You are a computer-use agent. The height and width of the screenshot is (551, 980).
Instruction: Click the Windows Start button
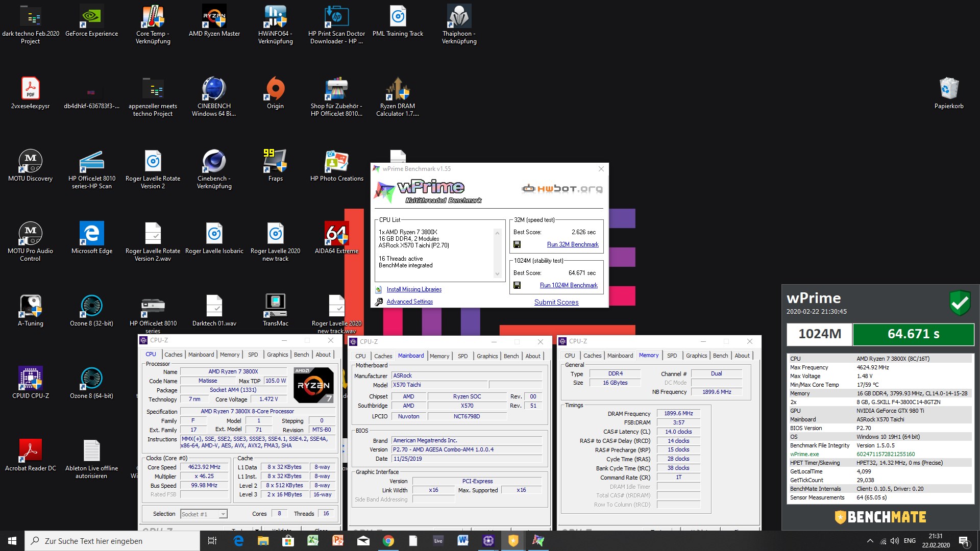click(x=12, y=541)
